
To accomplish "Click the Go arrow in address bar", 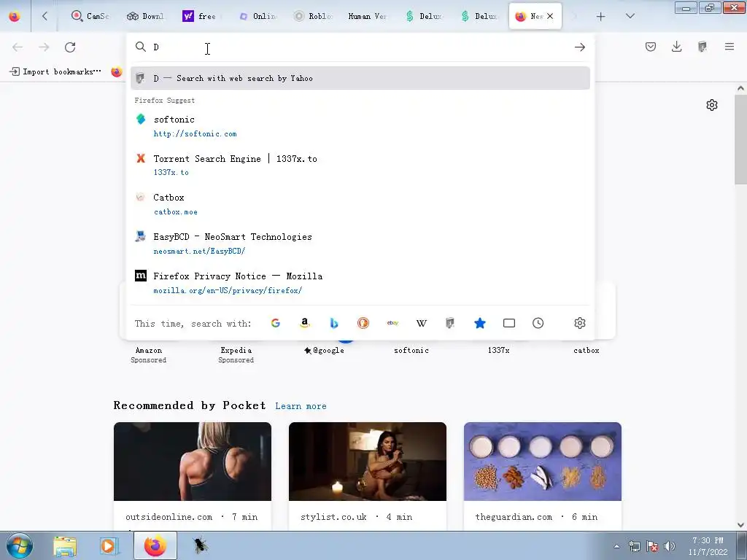I will 580,47.
